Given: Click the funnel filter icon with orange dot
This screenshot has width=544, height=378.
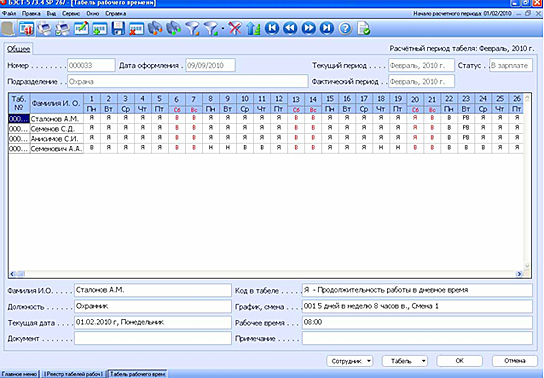Looking at the screenshot, I should coord(192,28).
